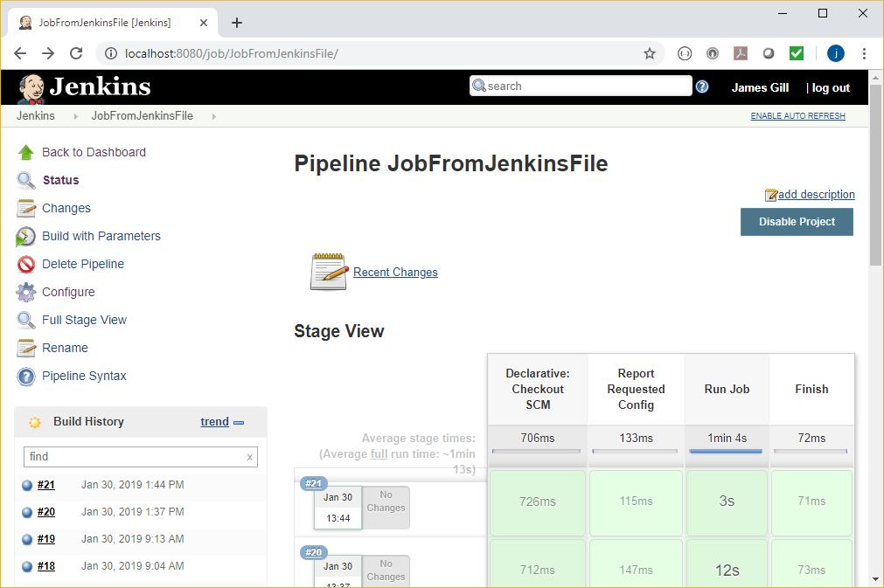Click the browser address bar URL
Viewport: 884px width, 588px height.
(x=231, y=53)
